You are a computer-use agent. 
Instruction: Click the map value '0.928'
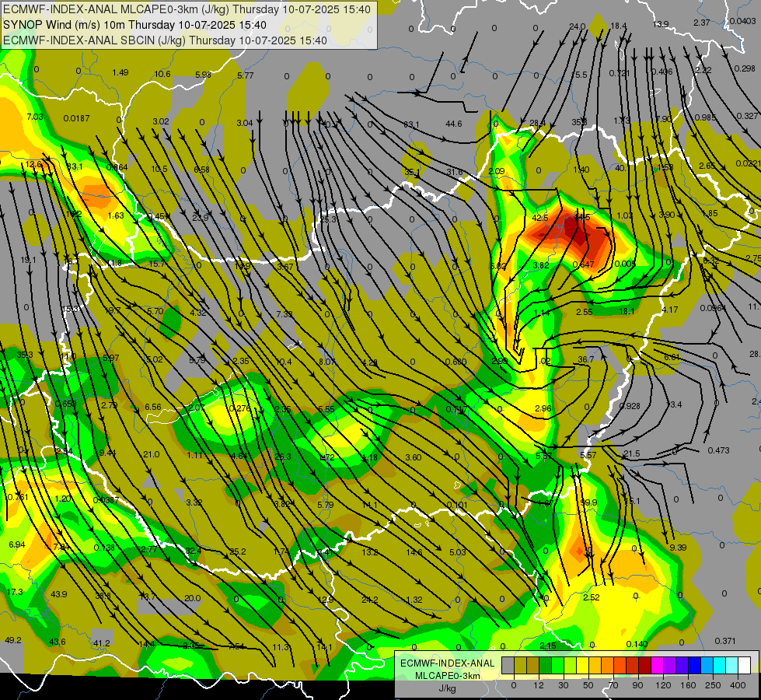pos(630,406)
